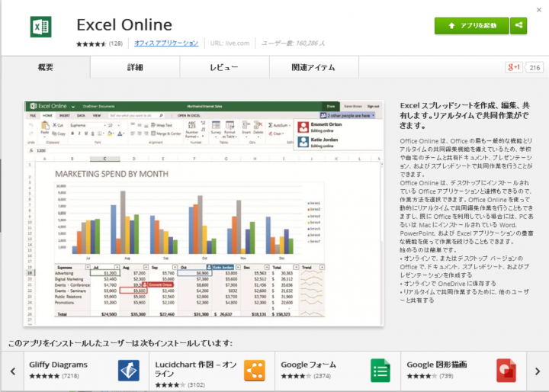This screenshot has width=549, height=392.
Task: Show previous related apps with left arrow
Action: [x=13, y=371]
